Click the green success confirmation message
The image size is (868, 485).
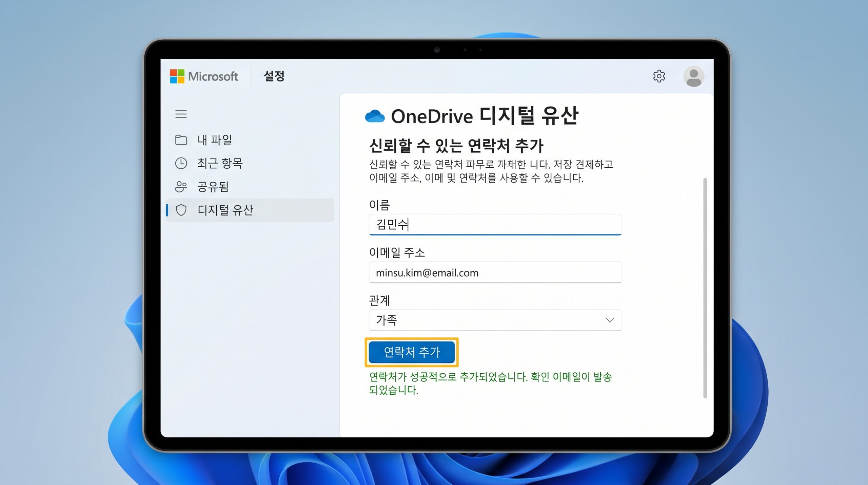click(490, 383)
